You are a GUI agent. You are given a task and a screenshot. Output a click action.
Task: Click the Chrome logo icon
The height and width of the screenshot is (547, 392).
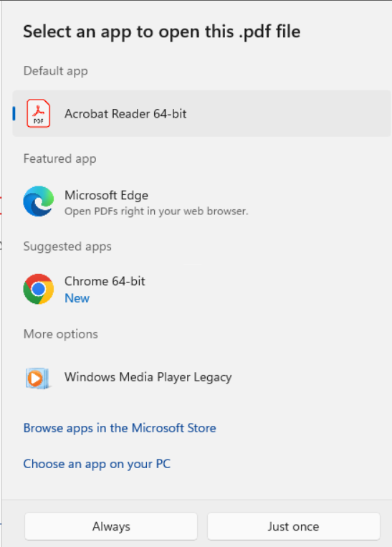[x=39, y=289]
